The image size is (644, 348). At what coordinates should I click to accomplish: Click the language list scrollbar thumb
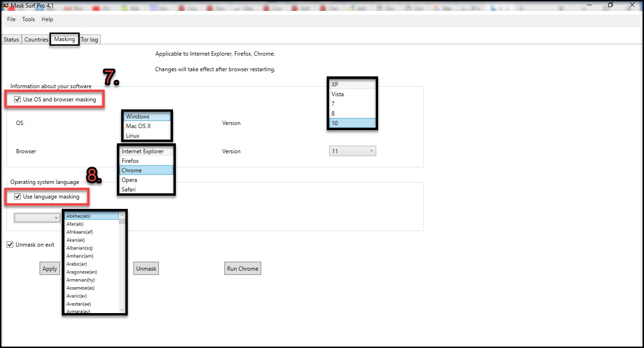point(122,221)
